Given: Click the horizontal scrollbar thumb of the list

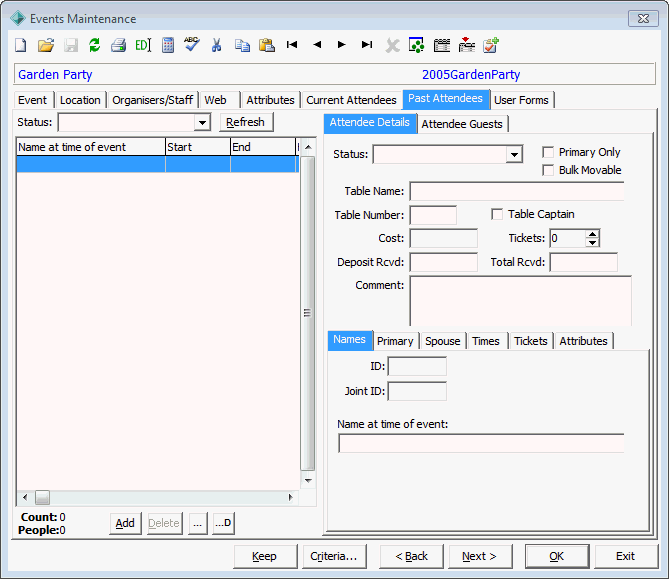Looking at the screenshot, I should click(x=42, y=497).
